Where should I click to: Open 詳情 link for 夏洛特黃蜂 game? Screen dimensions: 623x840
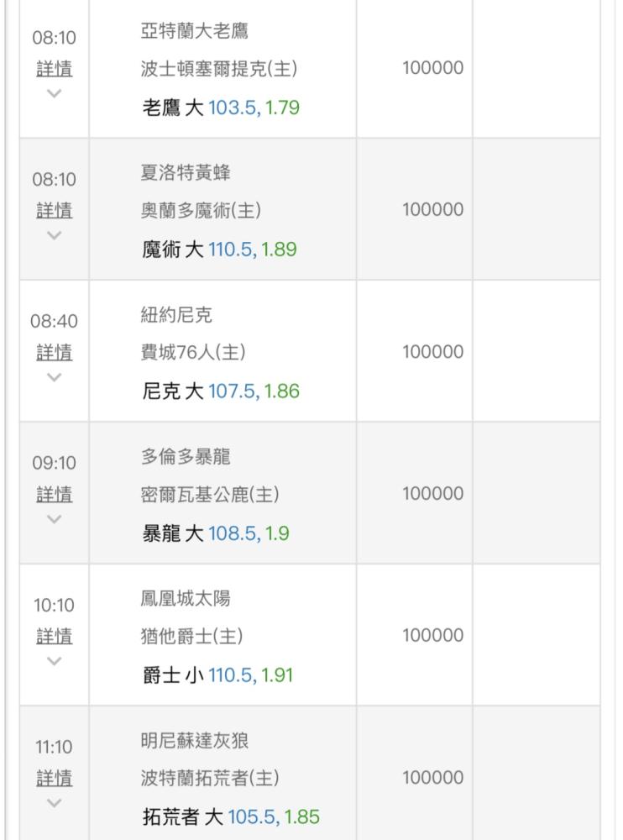coord(54,211)
